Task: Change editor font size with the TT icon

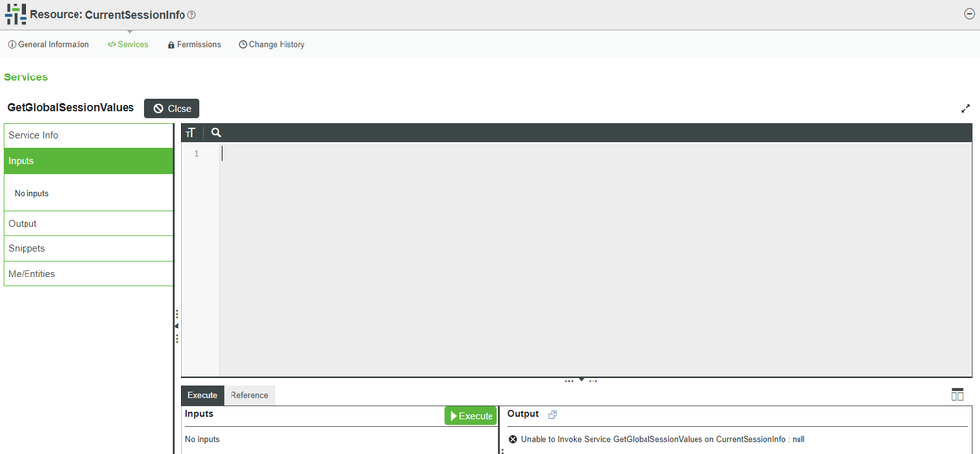Action: pyautogui.click(x=191, y=133)
